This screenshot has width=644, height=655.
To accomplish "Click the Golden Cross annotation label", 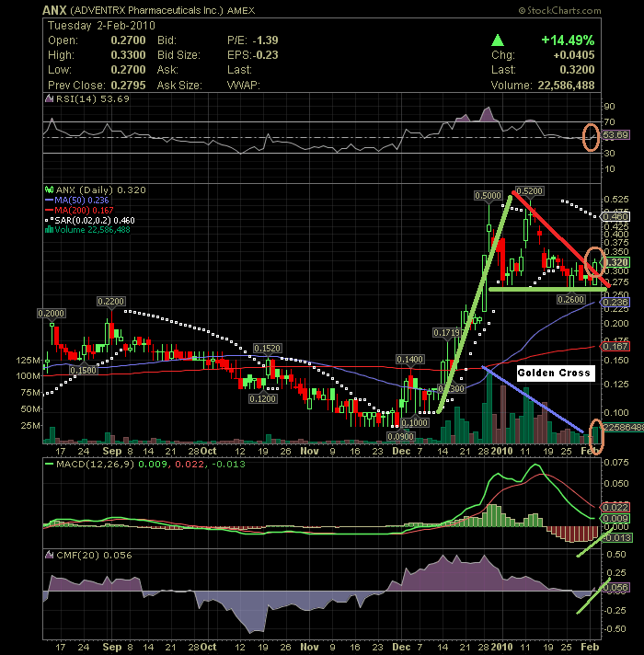I will 554,373.
